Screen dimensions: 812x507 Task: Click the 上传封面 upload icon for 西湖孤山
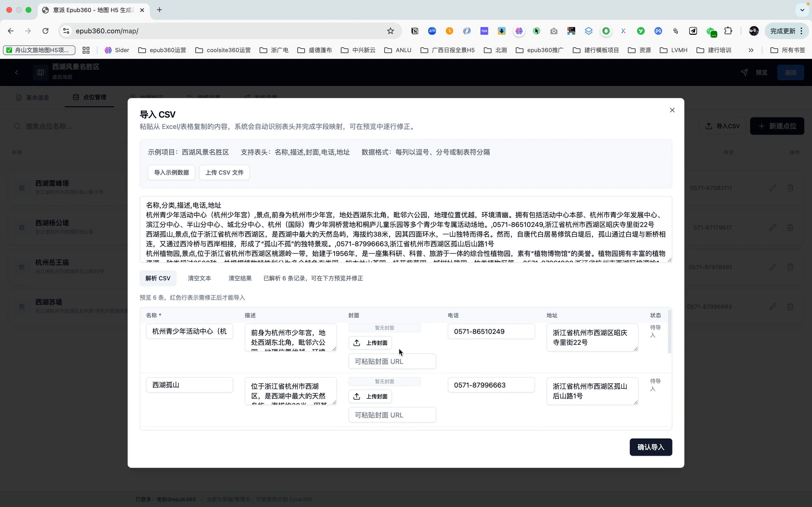[357, 396]
